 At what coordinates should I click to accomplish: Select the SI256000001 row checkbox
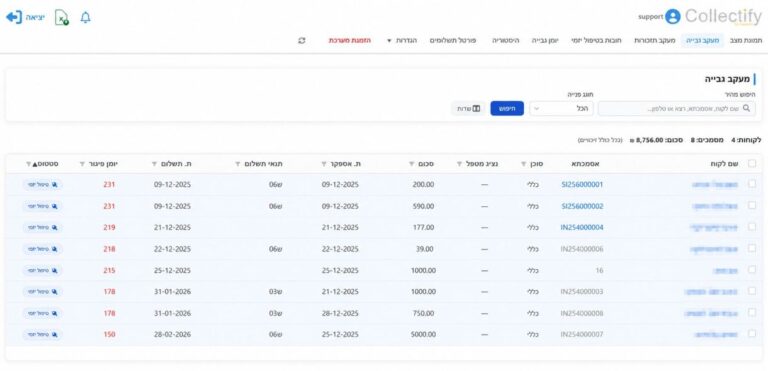(x=752, y=184)
